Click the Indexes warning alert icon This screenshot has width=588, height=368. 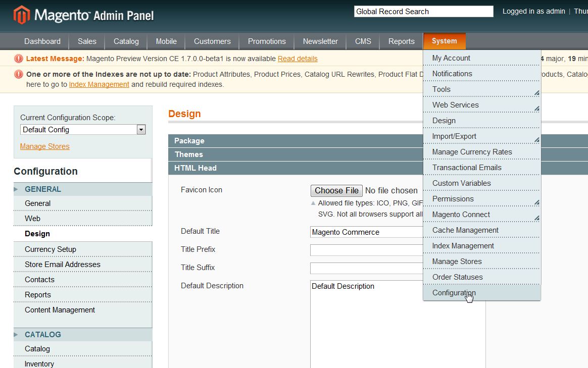[19, 74]
